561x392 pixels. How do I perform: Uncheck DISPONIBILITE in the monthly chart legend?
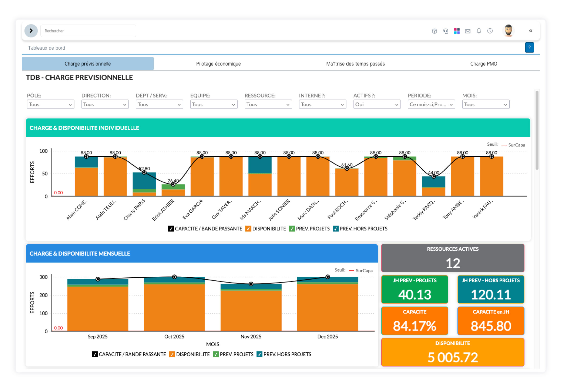pyautogui.click(x=172, y=354)
